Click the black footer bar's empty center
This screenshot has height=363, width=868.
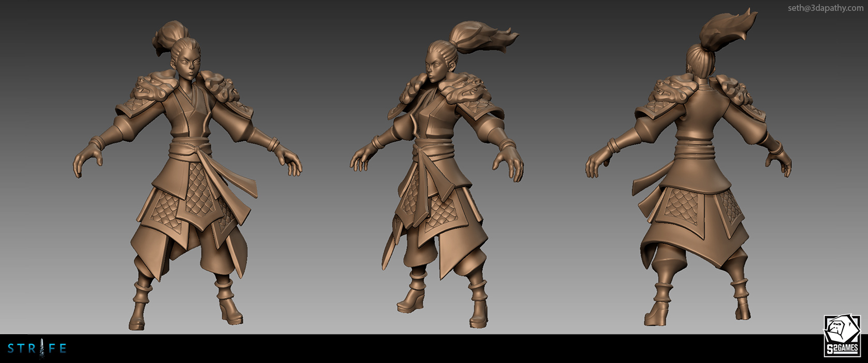(434, 349)
